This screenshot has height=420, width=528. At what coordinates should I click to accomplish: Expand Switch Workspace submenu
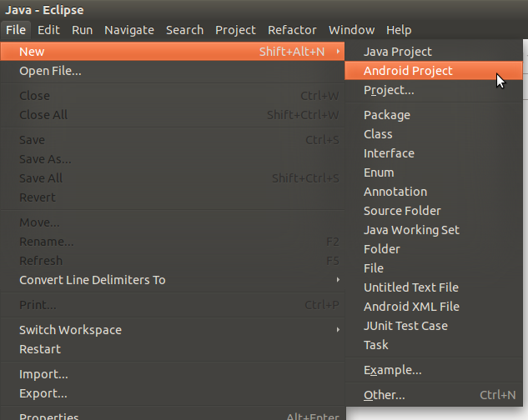(x=173, y=330)
